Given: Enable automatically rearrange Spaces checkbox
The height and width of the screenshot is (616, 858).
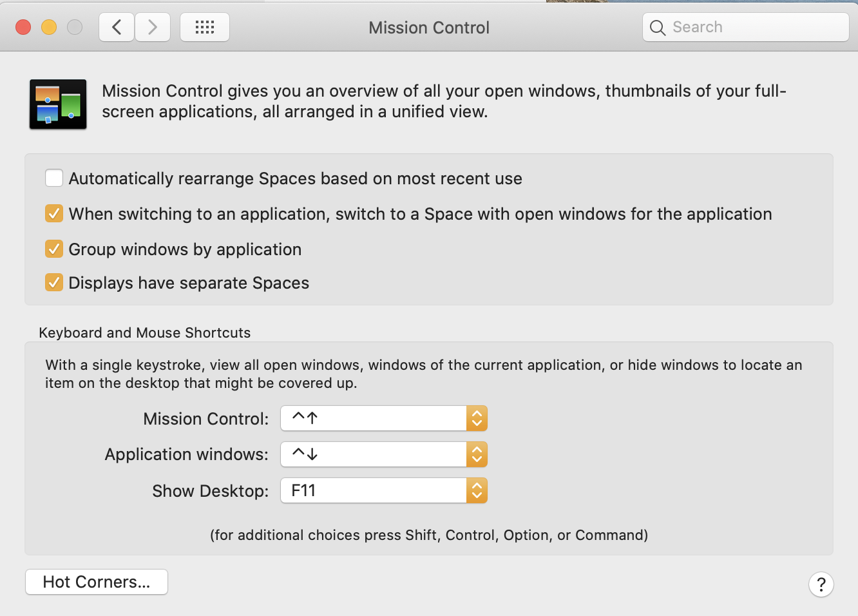Looking at the screenshot, I should (x=54, y=178).
